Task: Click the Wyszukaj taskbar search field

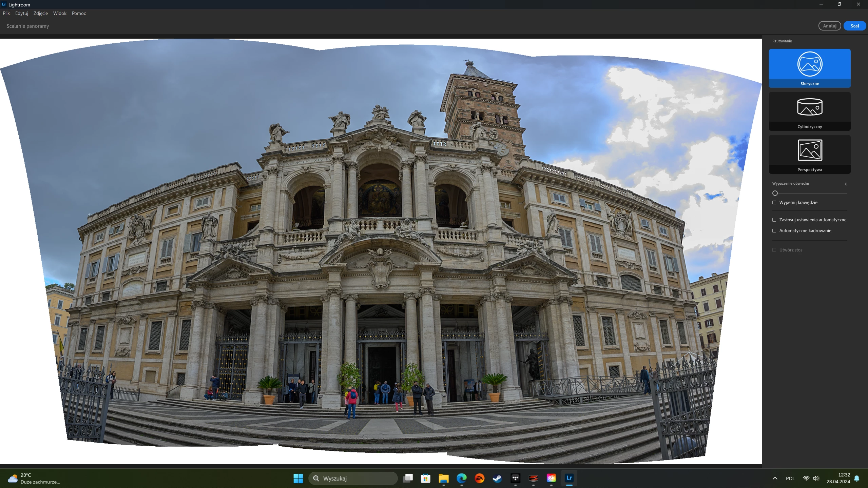Action: click(353, 478)
